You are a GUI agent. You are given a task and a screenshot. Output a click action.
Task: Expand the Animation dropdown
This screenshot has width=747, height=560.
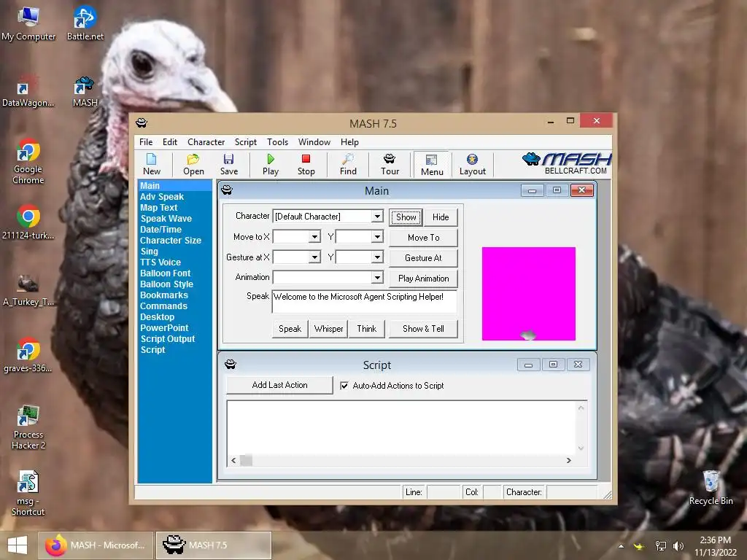377,277
